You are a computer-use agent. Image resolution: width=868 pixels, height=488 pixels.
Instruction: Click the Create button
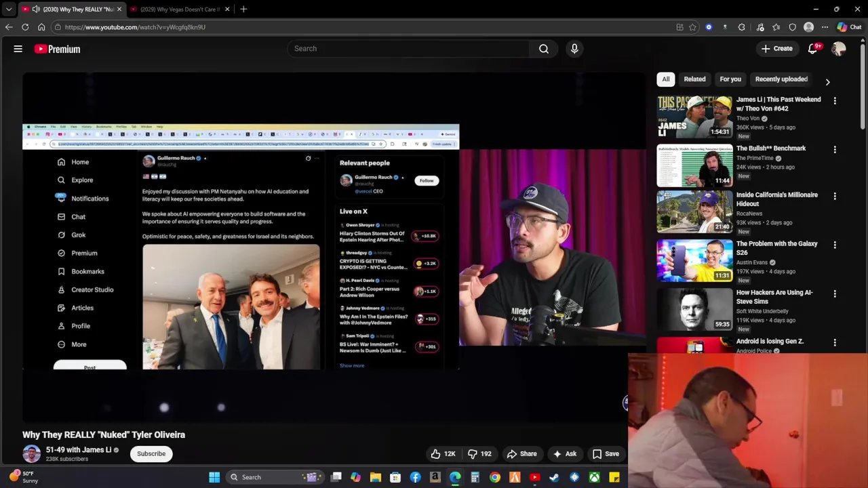pyautogui.click(x=776, y=49)
